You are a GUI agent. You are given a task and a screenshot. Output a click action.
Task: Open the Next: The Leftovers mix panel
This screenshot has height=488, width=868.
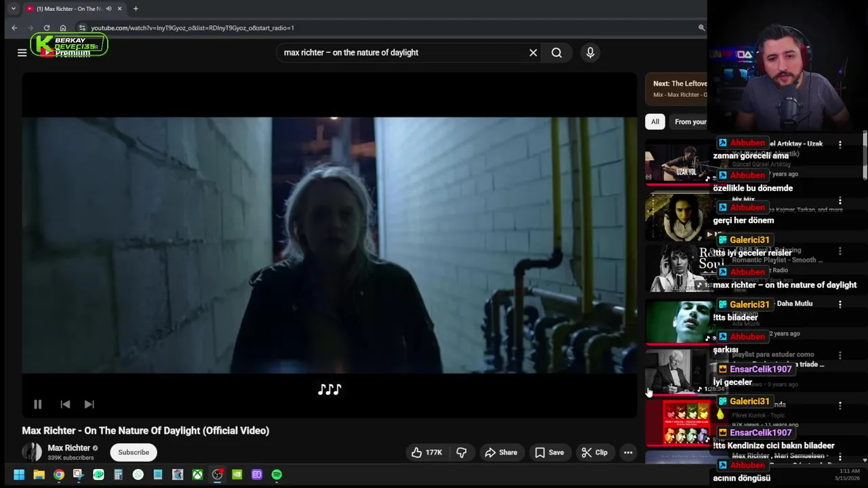[x=676, y=89]
